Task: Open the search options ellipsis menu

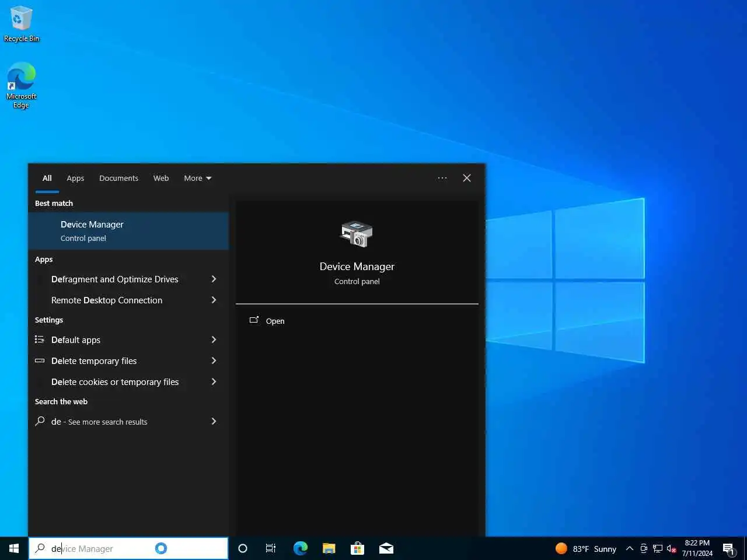Action: (x=442, y=178)
